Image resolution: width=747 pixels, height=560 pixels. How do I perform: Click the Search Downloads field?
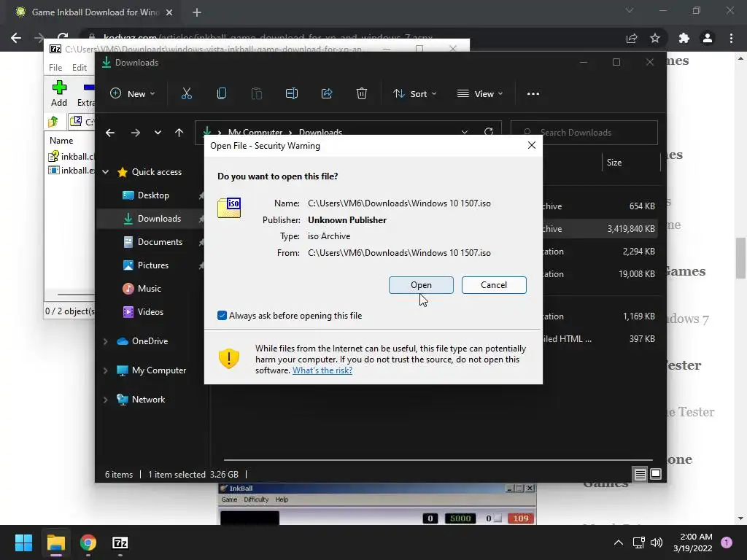(584, 133)
